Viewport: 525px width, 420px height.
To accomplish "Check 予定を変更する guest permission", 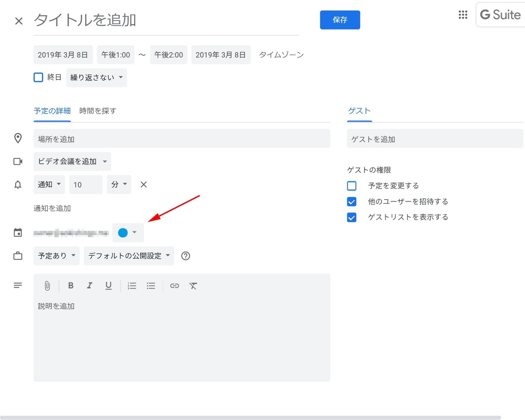I will tap(352, 186).
